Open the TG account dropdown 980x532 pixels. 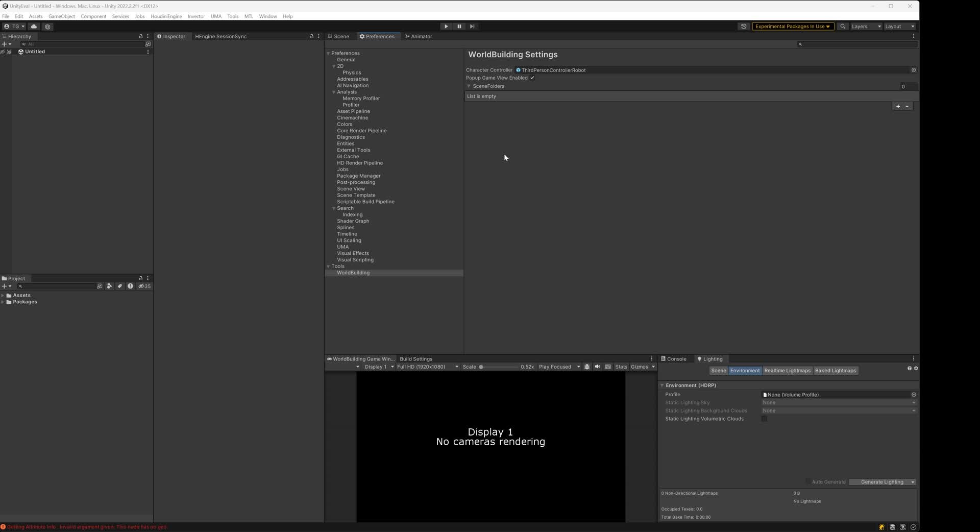point(14,27)
